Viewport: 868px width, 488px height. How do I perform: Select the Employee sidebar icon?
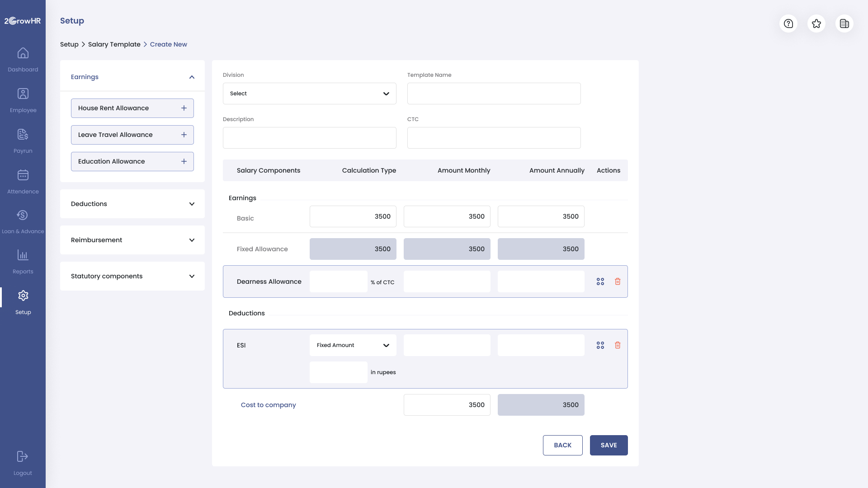[23, 99]
